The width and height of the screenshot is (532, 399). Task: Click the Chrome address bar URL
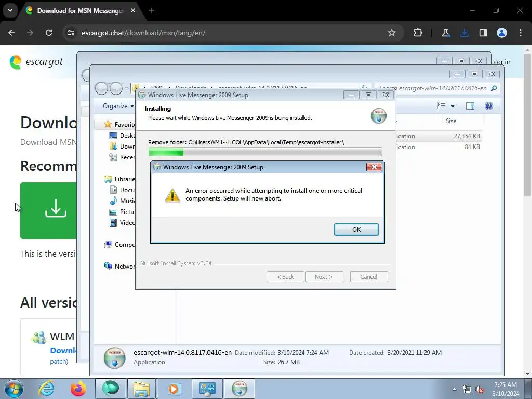pyautogui.click(x=143, y=33)
